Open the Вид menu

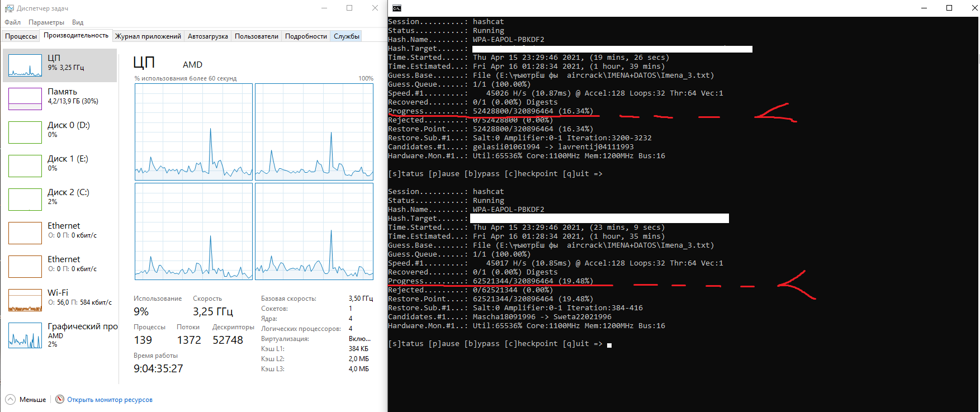pyautogui.click(x=78, y=22)
